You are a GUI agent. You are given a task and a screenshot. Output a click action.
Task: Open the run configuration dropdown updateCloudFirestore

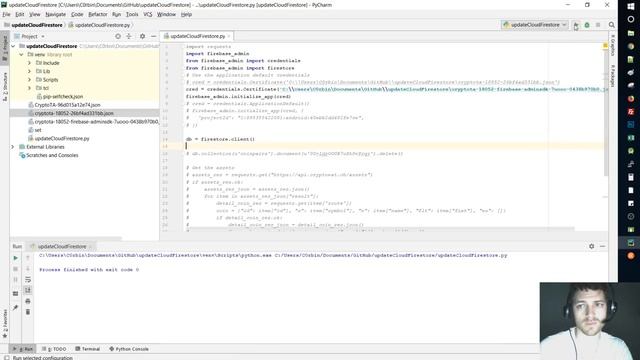(x=534, y=25)
